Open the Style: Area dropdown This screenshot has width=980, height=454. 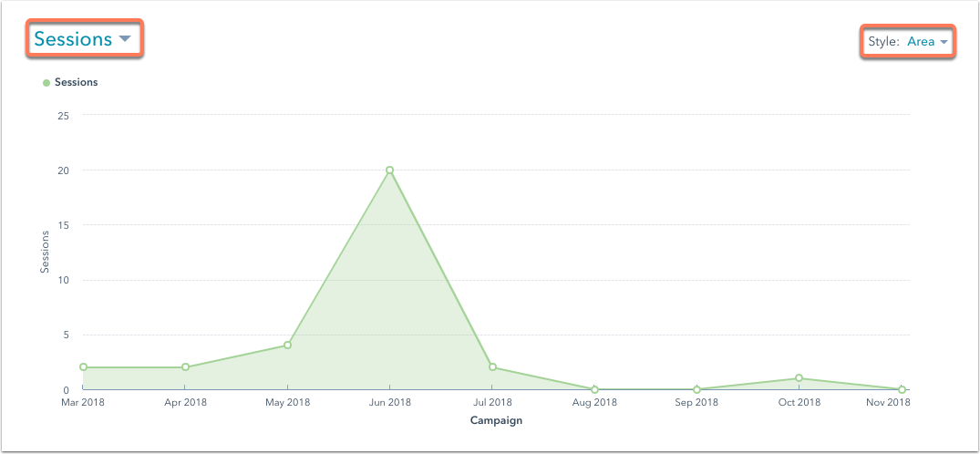tap(908, 42)
